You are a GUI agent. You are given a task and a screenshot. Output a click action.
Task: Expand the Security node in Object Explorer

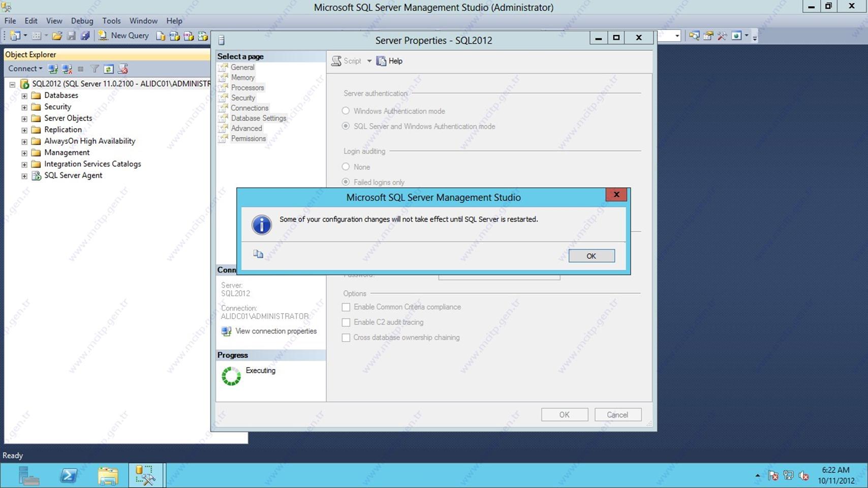[x=24, y=107]
